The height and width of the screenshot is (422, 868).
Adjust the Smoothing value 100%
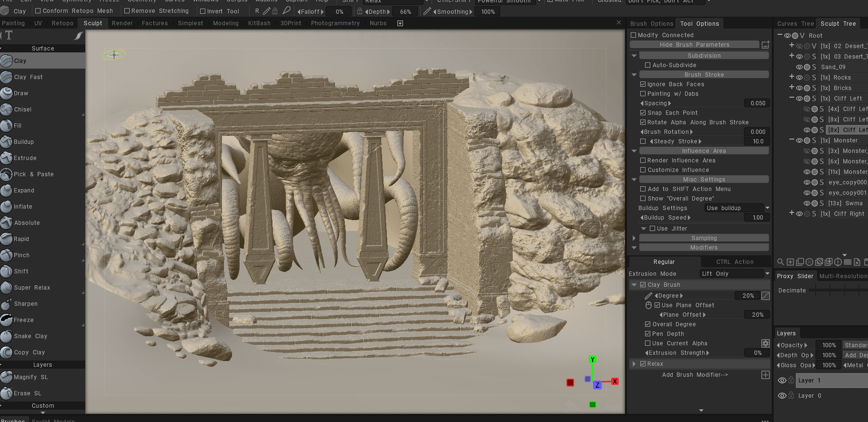488,12
